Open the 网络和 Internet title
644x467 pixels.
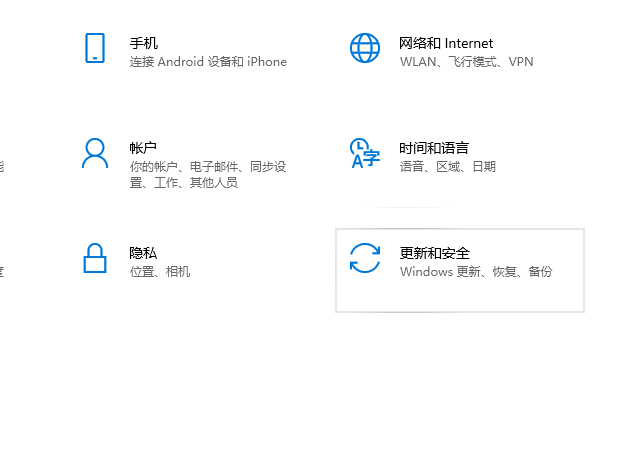(x=446, y=43)
